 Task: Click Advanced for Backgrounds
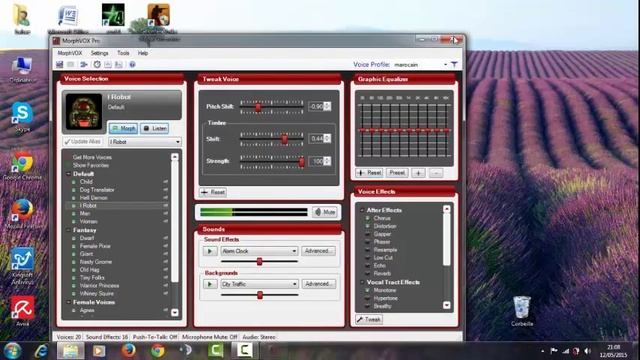pos(318,284)
